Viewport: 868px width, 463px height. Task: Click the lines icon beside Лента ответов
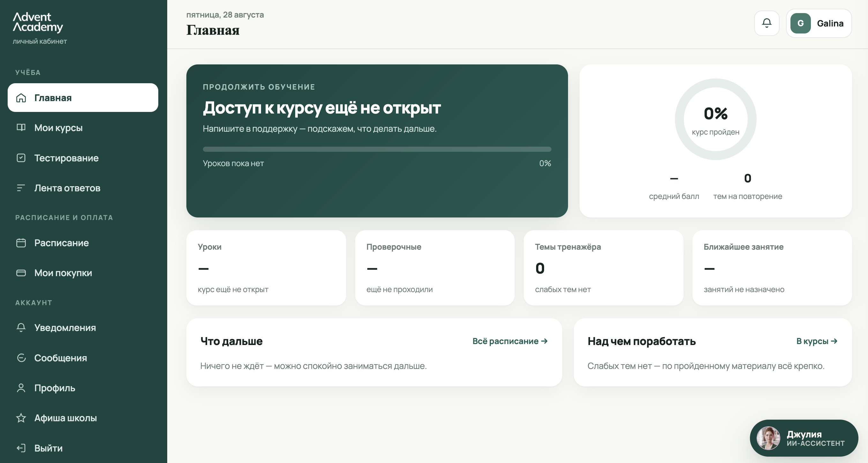21,188
